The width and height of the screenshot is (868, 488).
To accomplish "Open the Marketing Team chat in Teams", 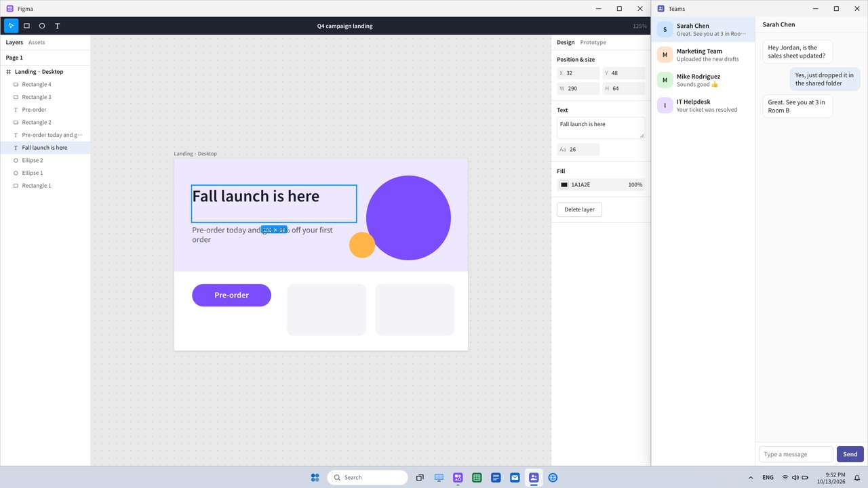I will (703, 55).
